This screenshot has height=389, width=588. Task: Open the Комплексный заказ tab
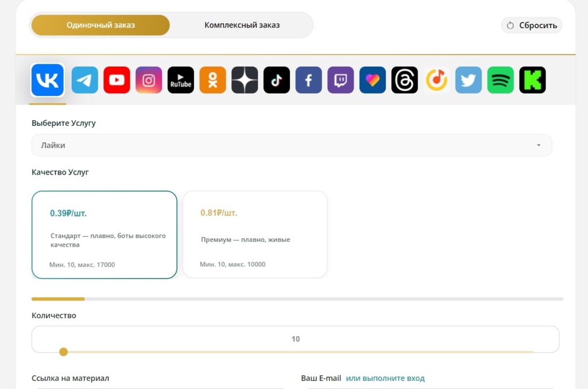pyautogui.click(x=242, y=25)
